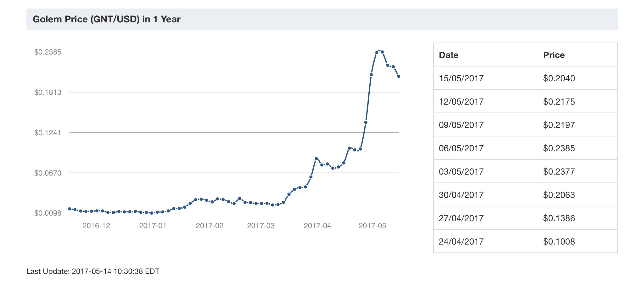This screenshot has width=644, height=283.
Task: Click the 2016-12 x-axis label
Action: [x=96, y=226]
